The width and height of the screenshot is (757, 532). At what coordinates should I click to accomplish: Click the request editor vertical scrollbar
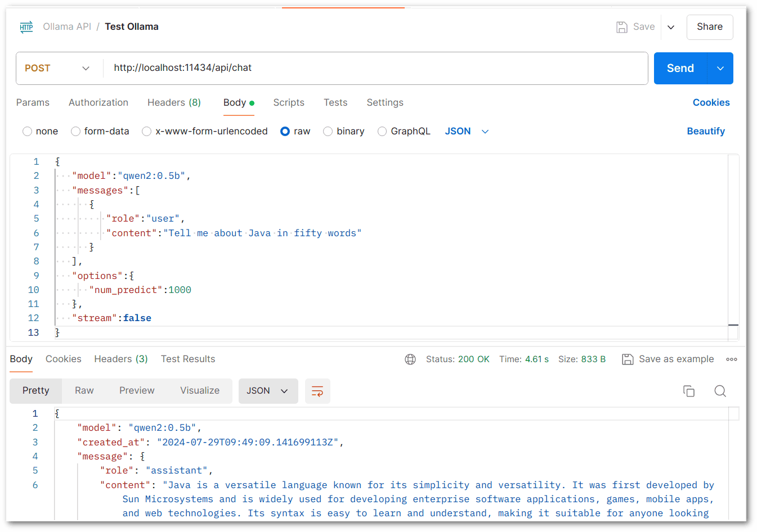click(x=733, y=247)
